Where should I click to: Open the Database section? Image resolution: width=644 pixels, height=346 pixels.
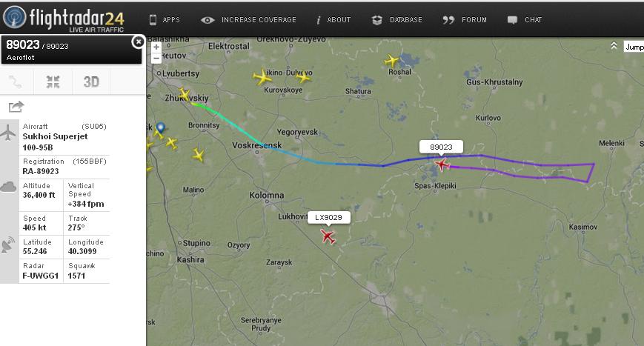pos(396,20)
